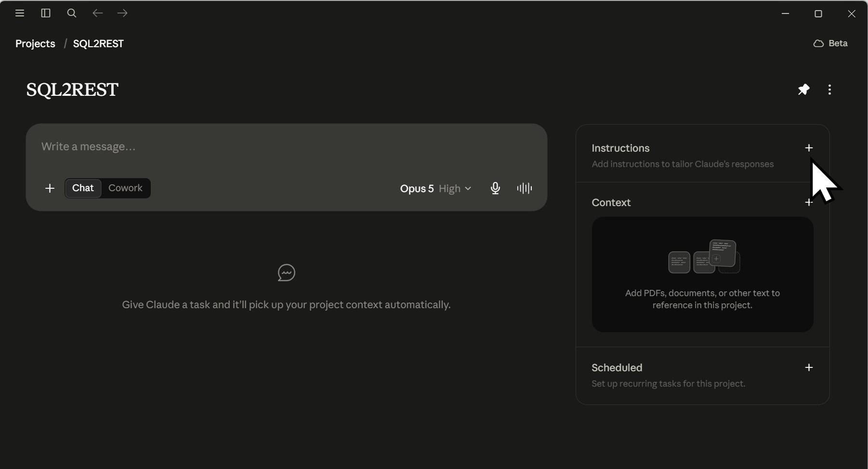Click the Projects breadcrumb link
The width and height of the screenshot is (868, 469).
pos(35,44)
